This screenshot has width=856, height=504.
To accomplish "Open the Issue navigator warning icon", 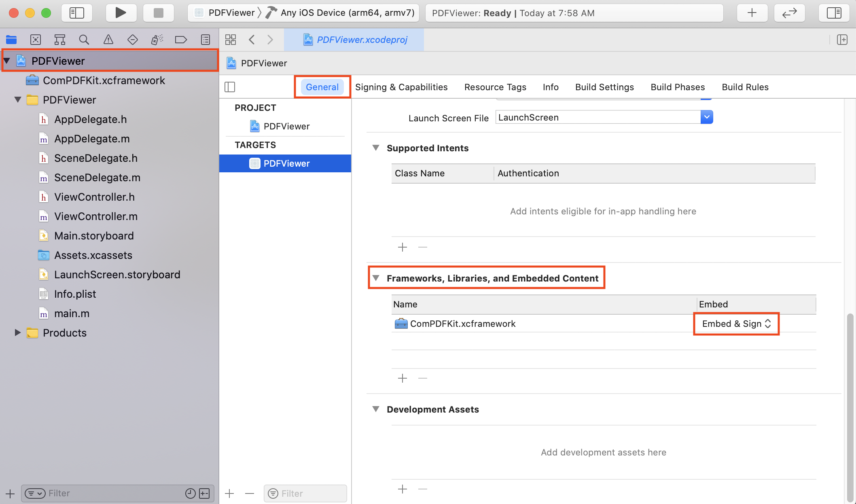I will 108,40.
